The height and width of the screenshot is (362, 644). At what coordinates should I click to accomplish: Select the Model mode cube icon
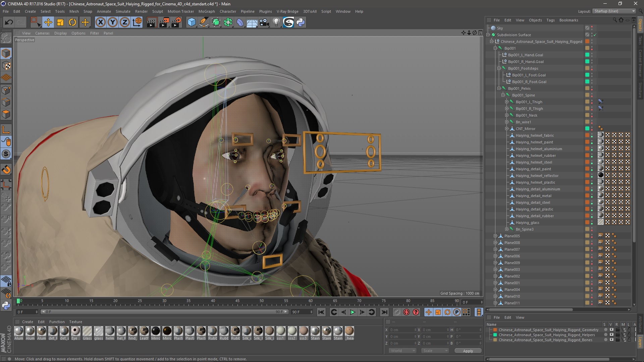pos(6,53)
